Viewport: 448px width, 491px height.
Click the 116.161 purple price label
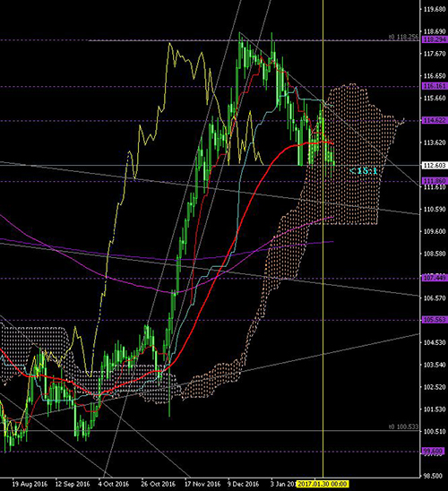[x=435, y=86]
